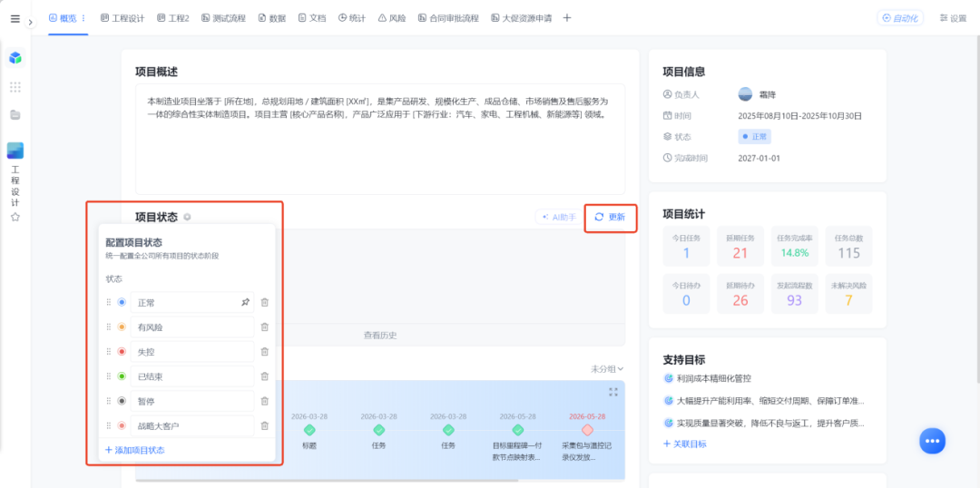Switch to the 工程2 tab
This screenshot has height=488, width=980.
173,18
